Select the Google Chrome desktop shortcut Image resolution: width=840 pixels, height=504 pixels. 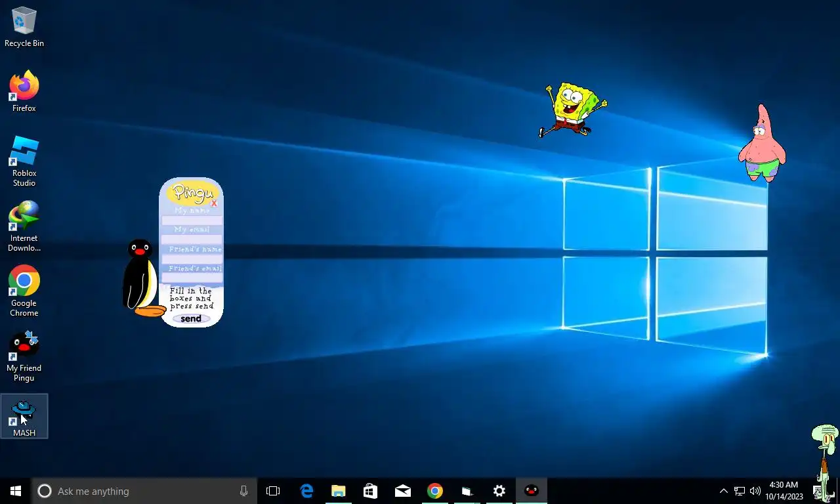point(24,291)
